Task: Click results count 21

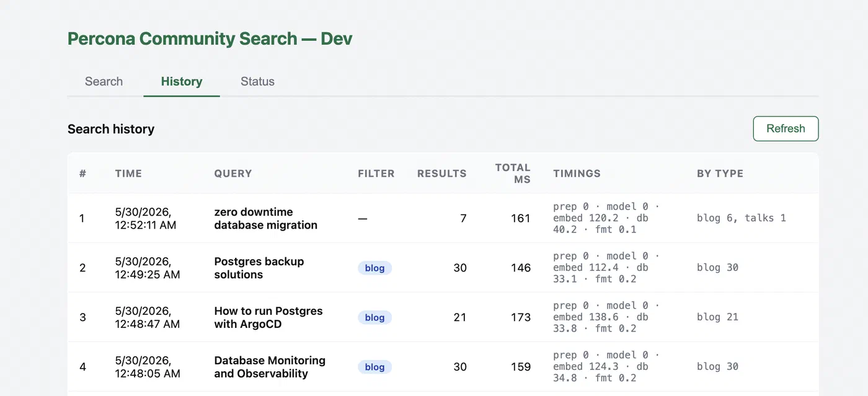Action: click(x=460, y=317)
